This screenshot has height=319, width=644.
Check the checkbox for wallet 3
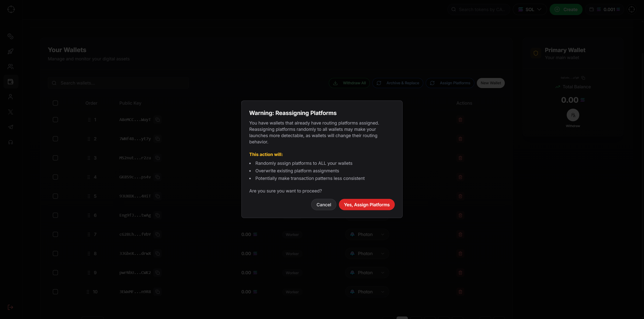(x=55, y=158)
